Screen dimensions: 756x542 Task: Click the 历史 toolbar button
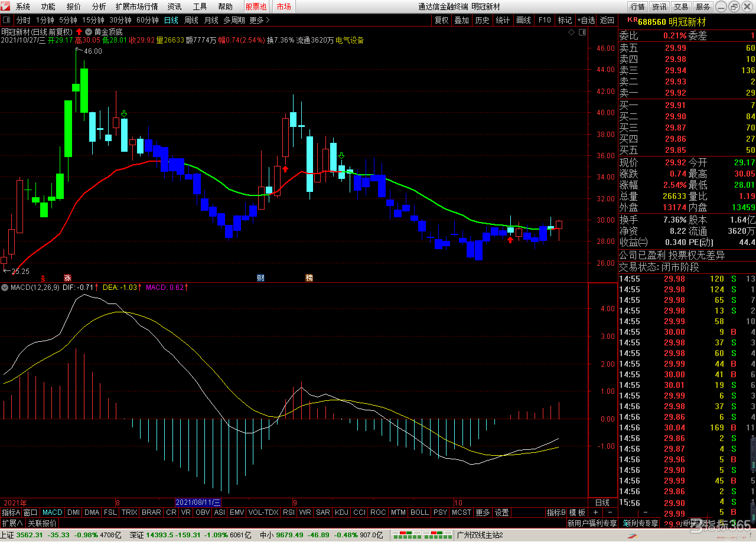(483, 19)
